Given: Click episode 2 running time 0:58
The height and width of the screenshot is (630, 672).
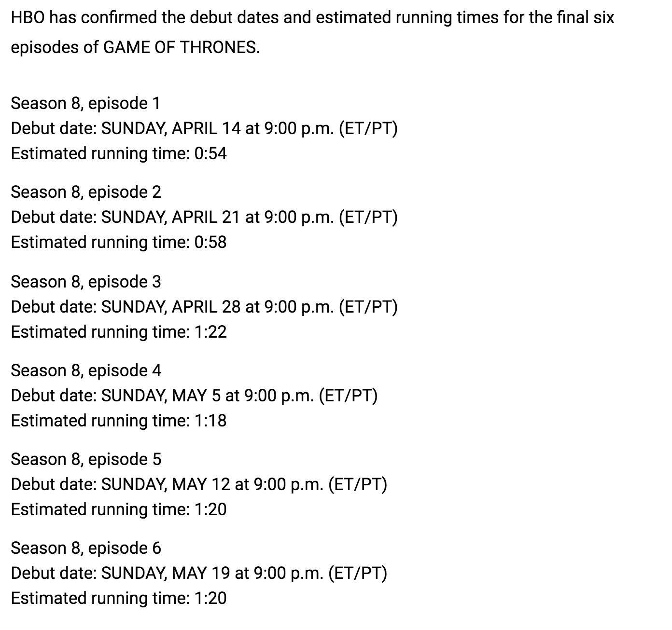Looking at the screenshot, I should 119,242.
